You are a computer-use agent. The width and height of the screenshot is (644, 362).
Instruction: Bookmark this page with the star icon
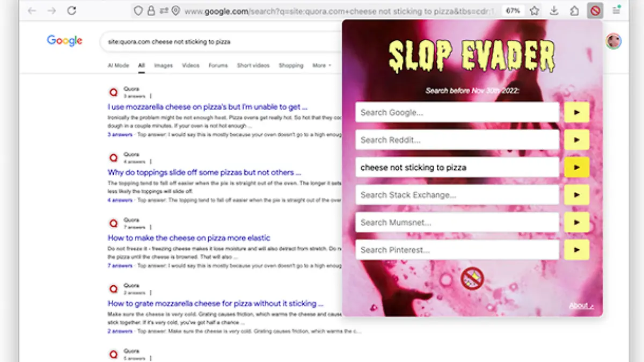534,10
